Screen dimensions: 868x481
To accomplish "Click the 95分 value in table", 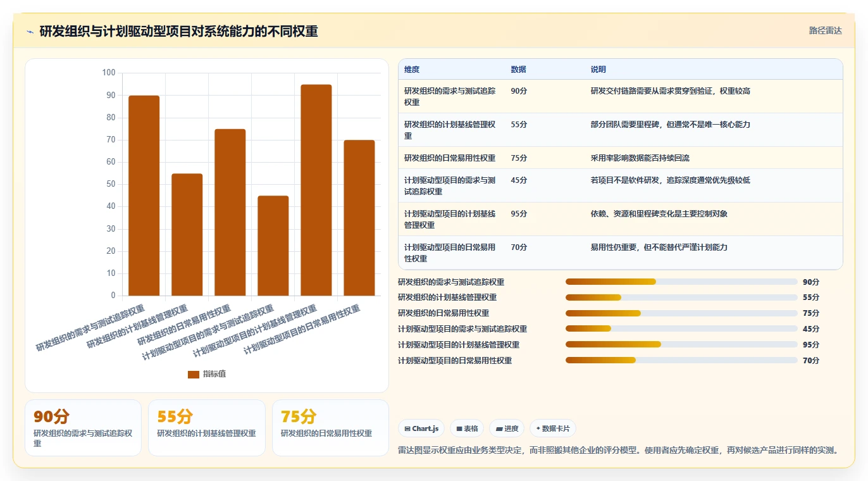I will pos(519,214).
